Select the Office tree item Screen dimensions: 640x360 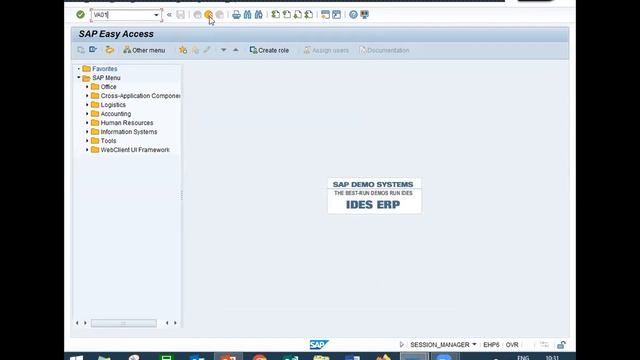[x=108, y=87]
